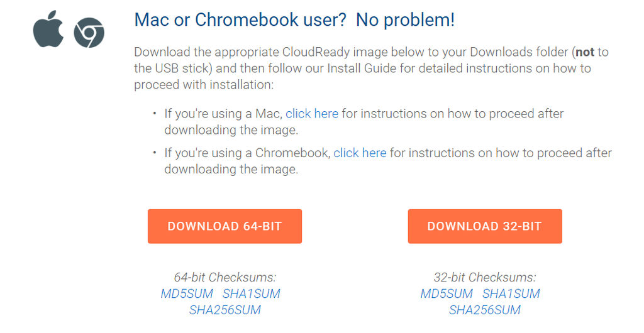Click the Apple logo icon
Screen dimensions: 644x333
coord(48,29)
